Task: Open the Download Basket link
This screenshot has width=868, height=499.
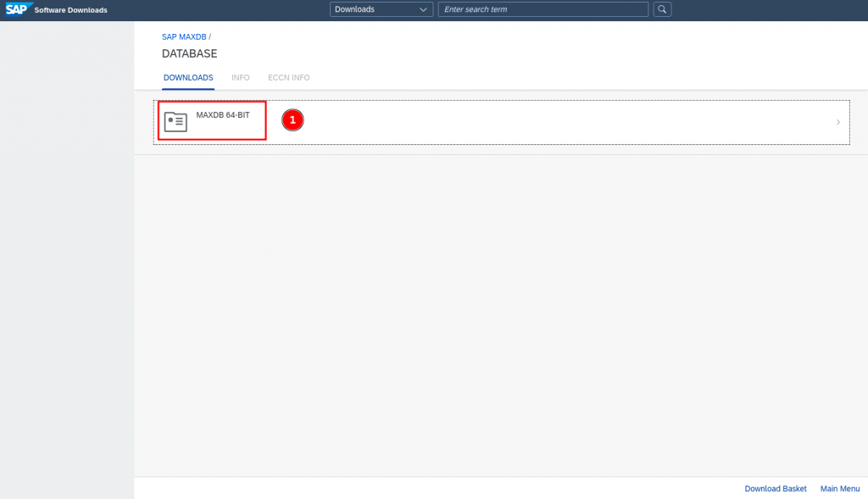Action: pyautogui.click(x=776, y=489)
